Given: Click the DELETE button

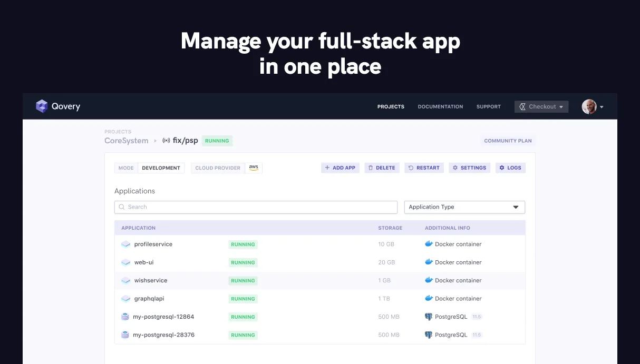Looking at the screenshot, I should pos(382,168).
